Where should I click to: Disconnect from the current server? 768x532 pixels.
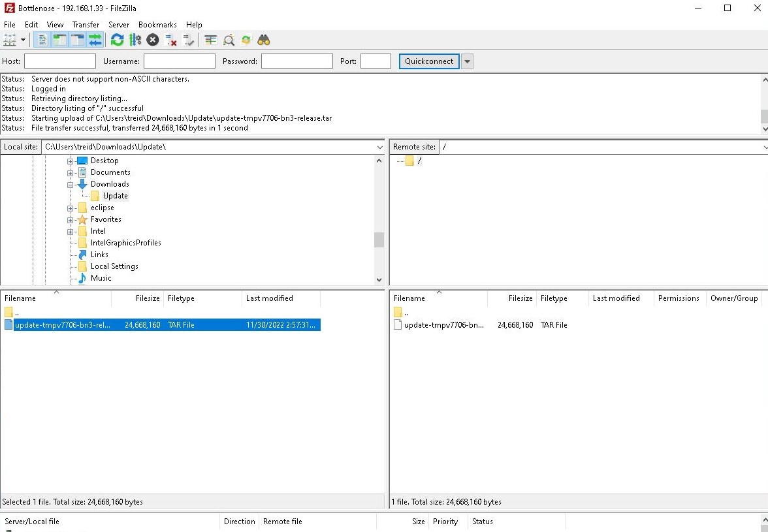click(x=170, y=40)
